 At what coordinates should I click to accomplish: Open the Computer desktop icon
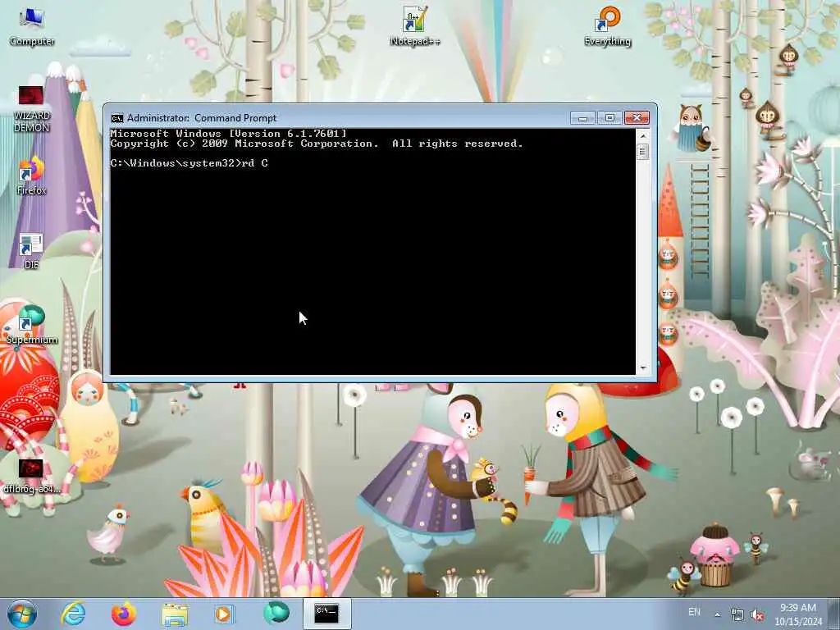click(x=32, y=26)
